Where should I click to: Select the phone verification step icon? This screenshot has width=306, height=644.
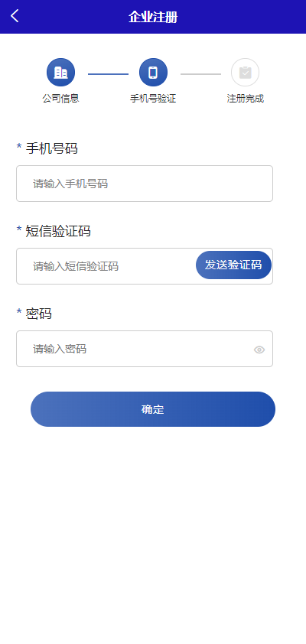click(153, 73)
